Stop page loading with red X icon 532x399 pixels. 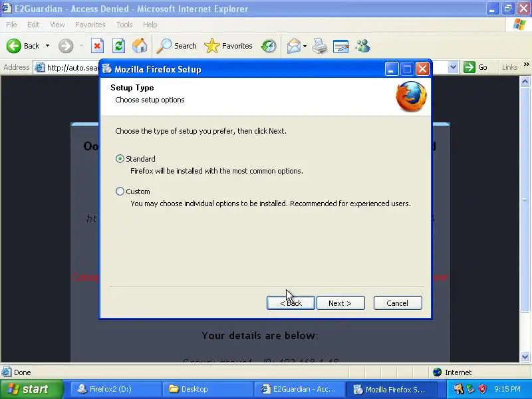(97, 46)
